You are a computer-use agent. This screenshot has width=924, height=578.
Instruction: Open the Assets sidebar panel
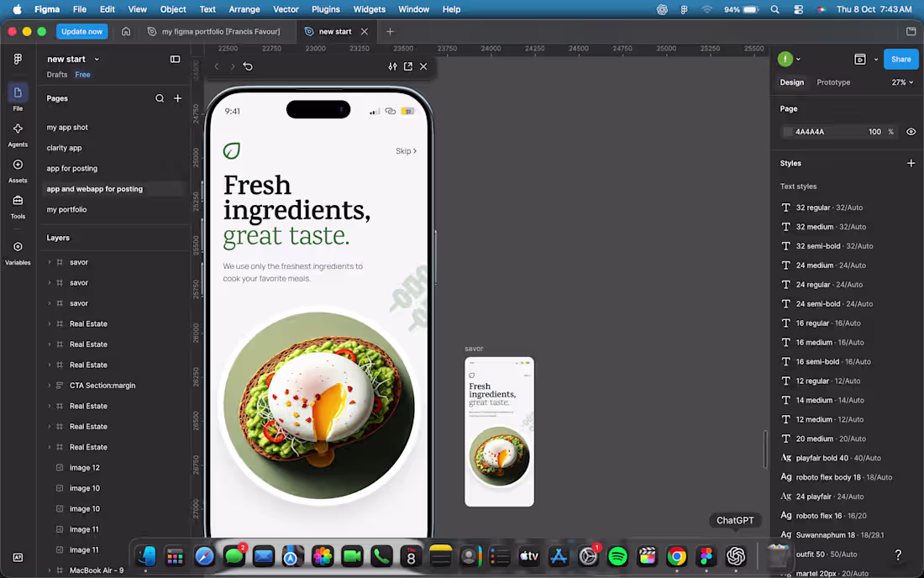tap(18, 171)
